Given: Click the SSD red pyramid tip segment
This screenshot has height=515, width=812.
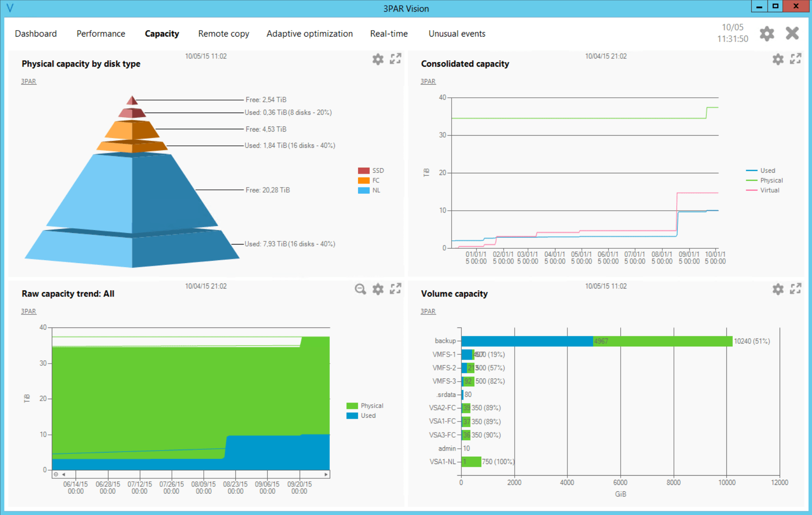Looking at the screenshot, I should point(132,100).
